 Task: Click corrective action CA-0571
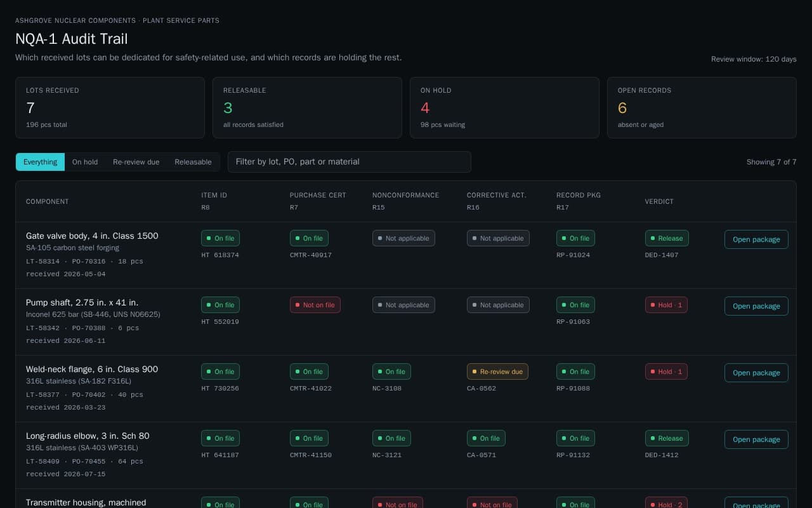(481, 455)
